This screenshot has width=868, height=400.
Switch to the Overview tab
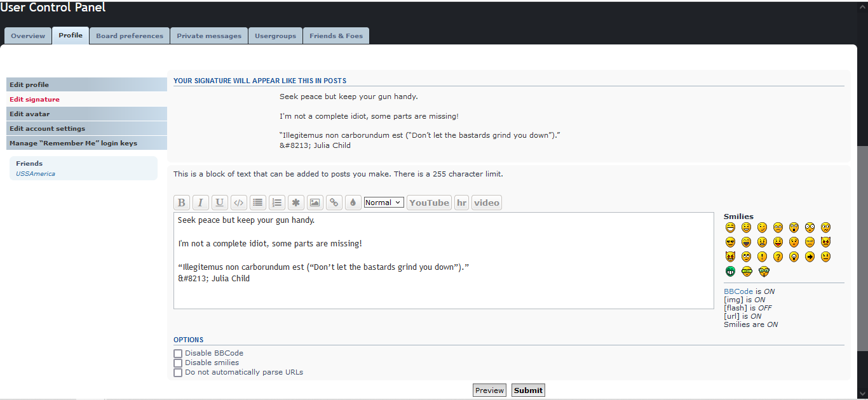(28, 36)
